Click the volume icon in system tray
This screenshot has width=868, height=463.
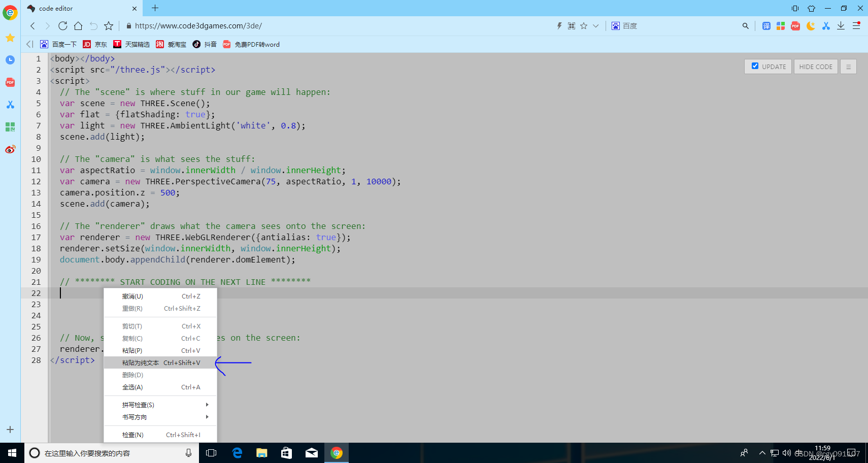pyautogui.click(x=787, y=453)
